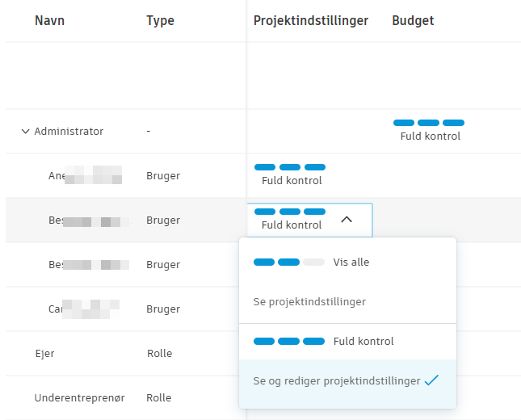Screen dimensions: 521x420
Task: Choose Se projektindstillinger description option
Action: [x=309, y=302]
